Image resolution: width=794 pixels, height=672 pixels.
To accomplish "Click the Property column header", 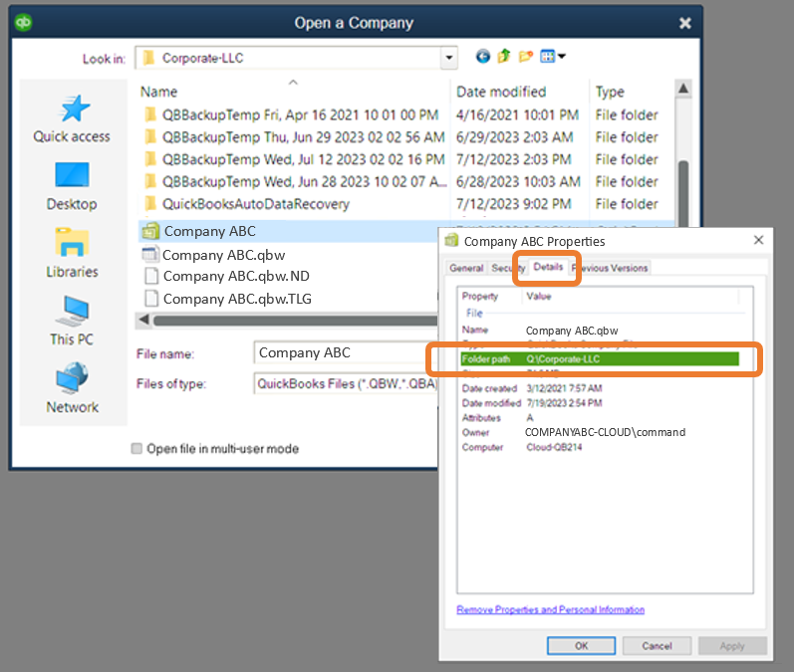I will click(x=479, y=296).
